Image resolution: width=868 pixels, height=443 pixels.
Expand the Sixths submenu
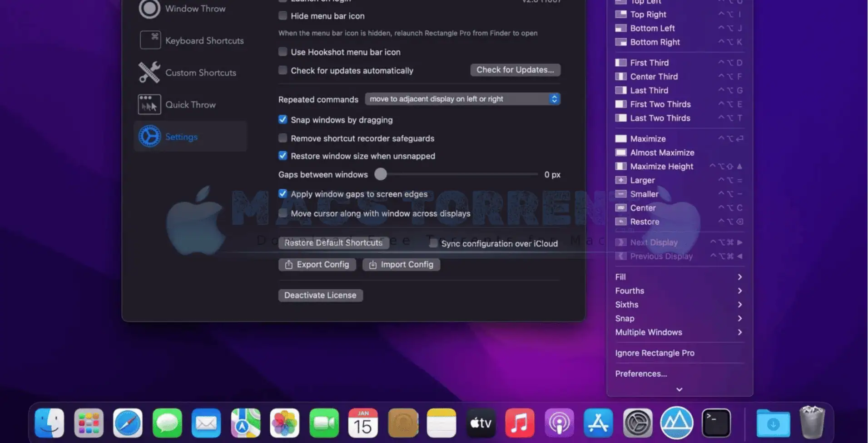click(x=680, y=305)
